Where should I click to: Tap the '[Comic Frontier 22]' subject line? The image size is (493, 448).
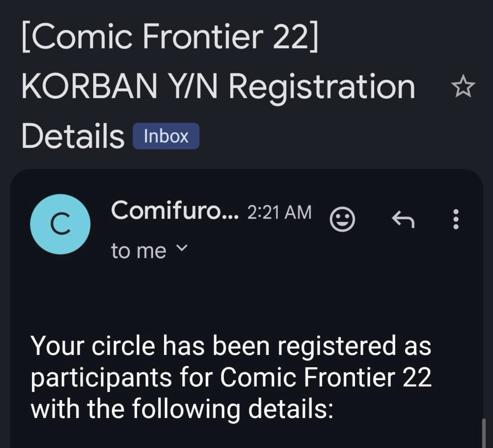pyautogui.click(x=170, y=37)
